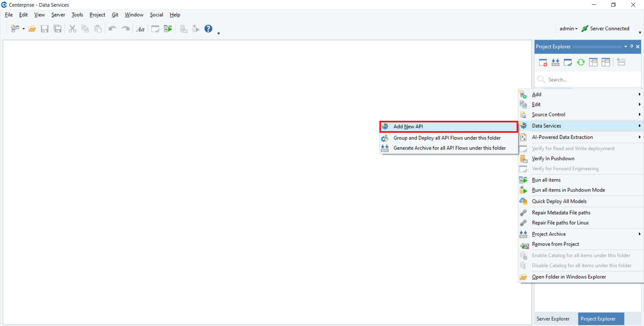This screenshot has height=326, width=644.
Task: Expand the AI-Powered Data Extraction submenu
Action: (581, 137)
